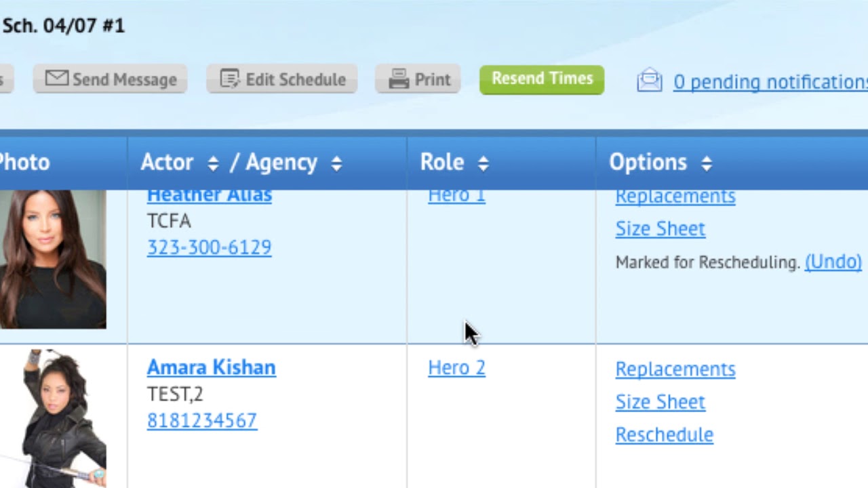Click the Hero 2 role link

(456, 368)
